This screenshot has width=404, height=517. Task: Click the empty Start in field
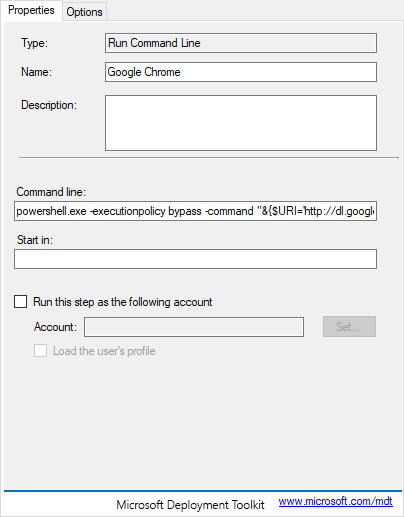coord(195,259)
